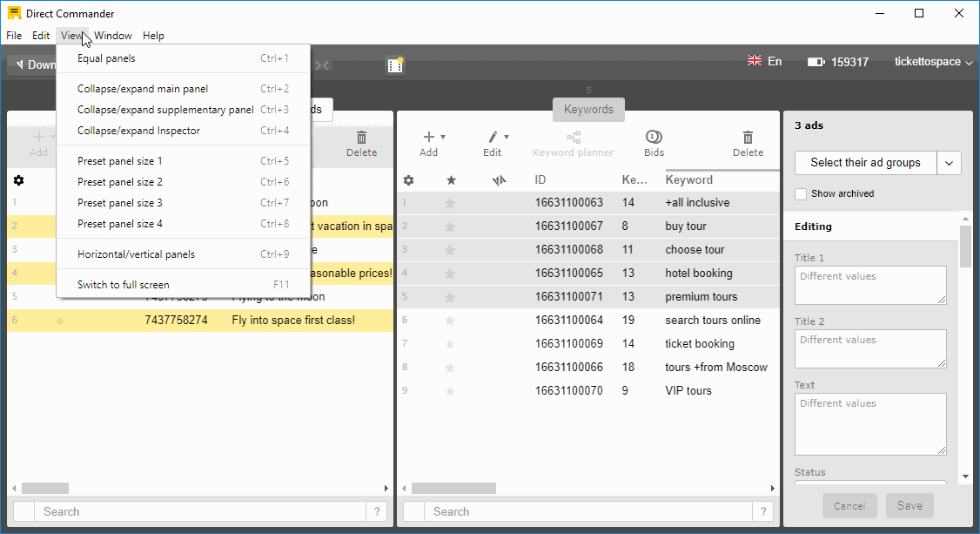The height and width of the screenshot is (534, 980).
Task: Select Switch to full screen menu item
Action: 124,285
